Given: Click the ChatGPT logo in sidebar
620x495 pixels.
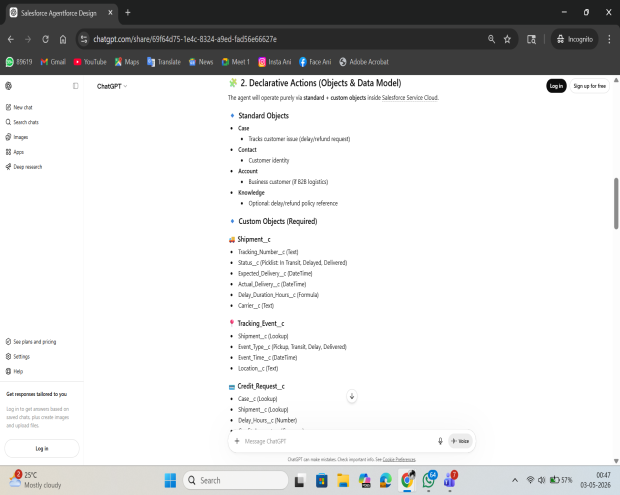Looking at the screenshot, I should 8,86.
